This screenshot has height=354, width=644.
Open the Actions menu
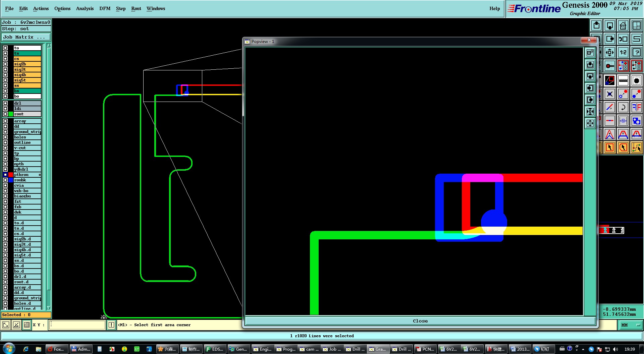[x=41, y=8]
